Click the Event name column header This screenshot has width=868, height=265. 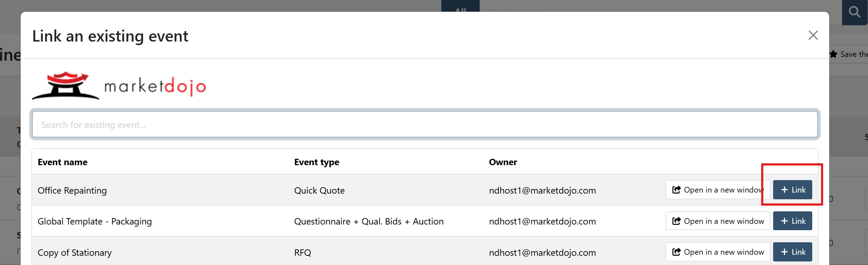[x=63, y=162]
